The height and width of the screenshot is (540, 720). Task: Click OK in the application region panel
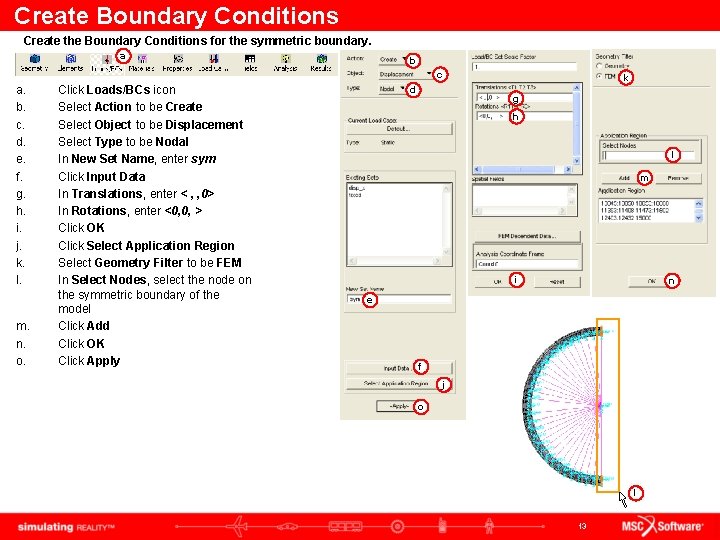click(651, 281)
